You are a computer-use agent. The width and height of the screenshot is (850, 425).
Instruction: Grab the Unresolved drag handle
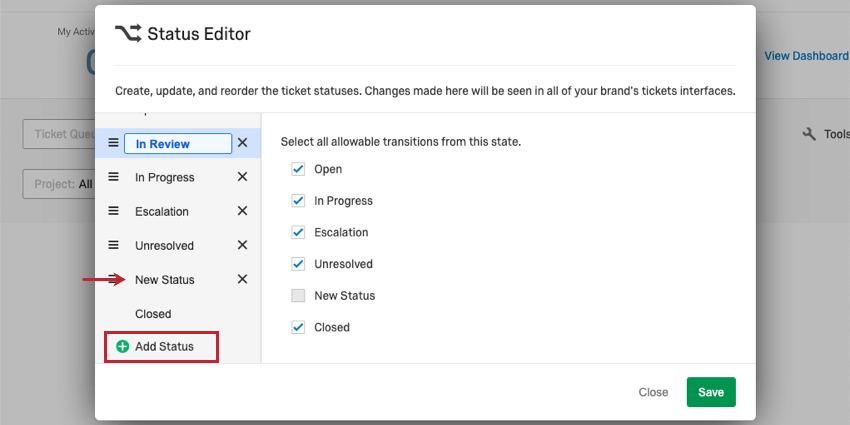113,245
